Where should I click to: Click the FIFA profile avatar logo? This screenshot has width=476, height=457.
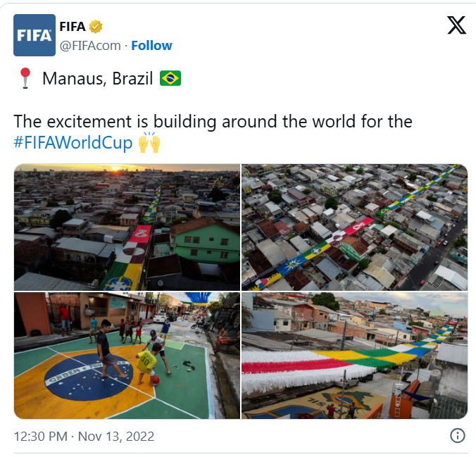pyautogui.click(x=35, y=35)
